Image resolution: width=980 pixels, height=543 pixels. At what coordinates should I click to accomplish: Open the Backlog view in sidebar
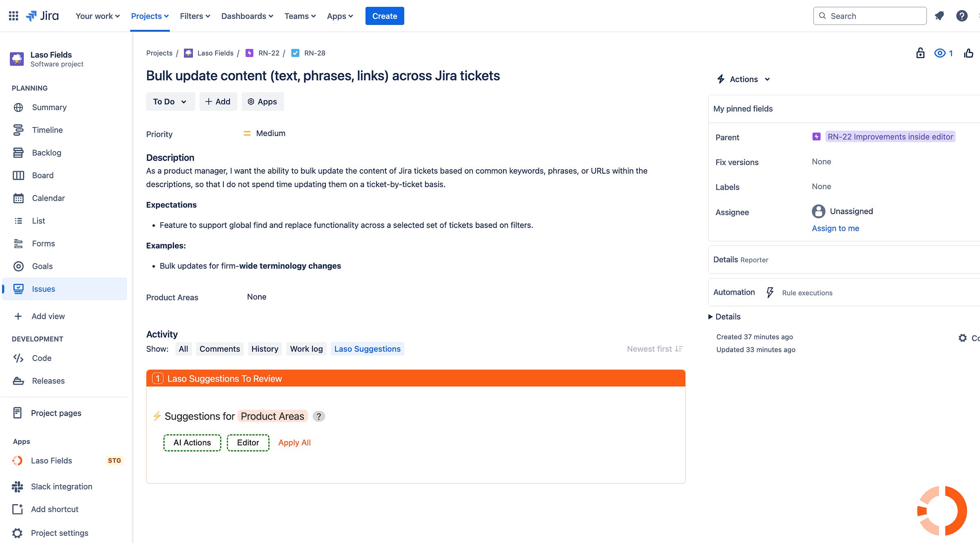pyautogui.click(x=47, y=152)
